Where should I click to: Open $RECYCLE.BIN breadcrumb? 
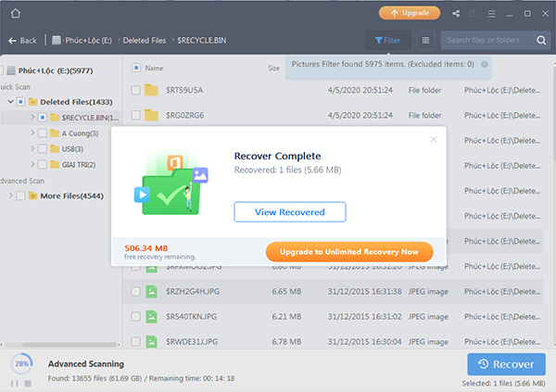[202, 41]
